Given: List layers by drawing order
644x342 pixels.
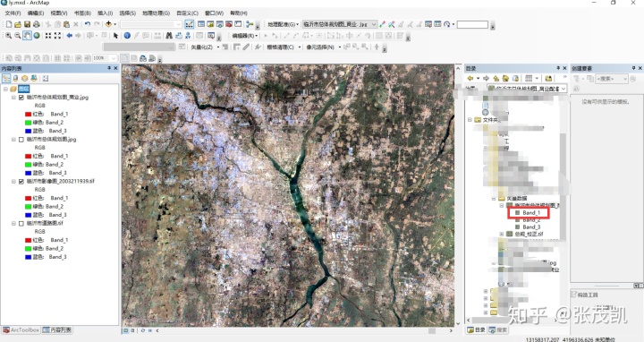Looking at the screenshot, I should click(6, 78).
